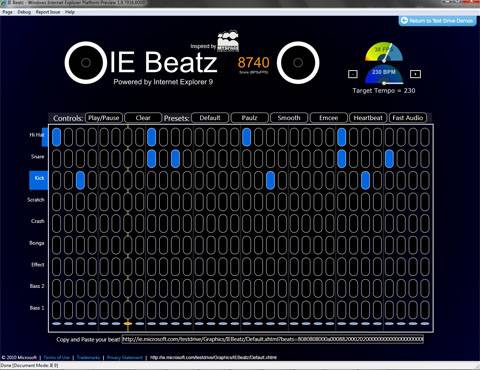Select the Kick instrument label
The image size is (480, 370).
[39, 179]
